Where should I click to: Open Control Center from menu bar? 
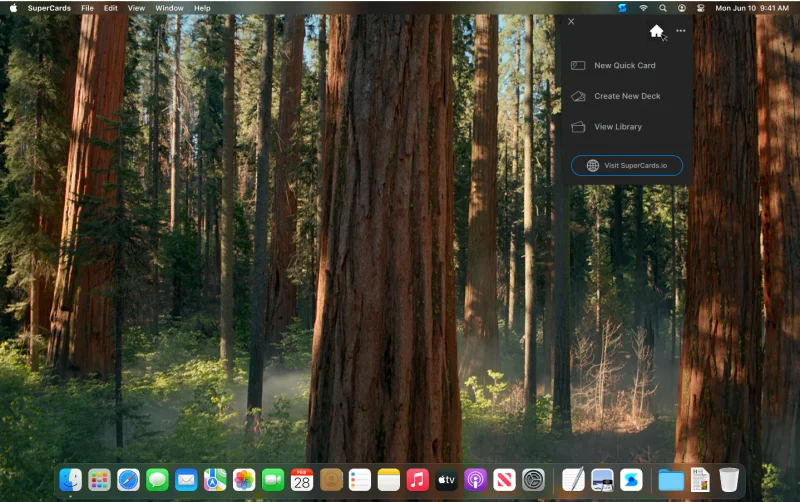pyautogui.click(x=701, y=8)
